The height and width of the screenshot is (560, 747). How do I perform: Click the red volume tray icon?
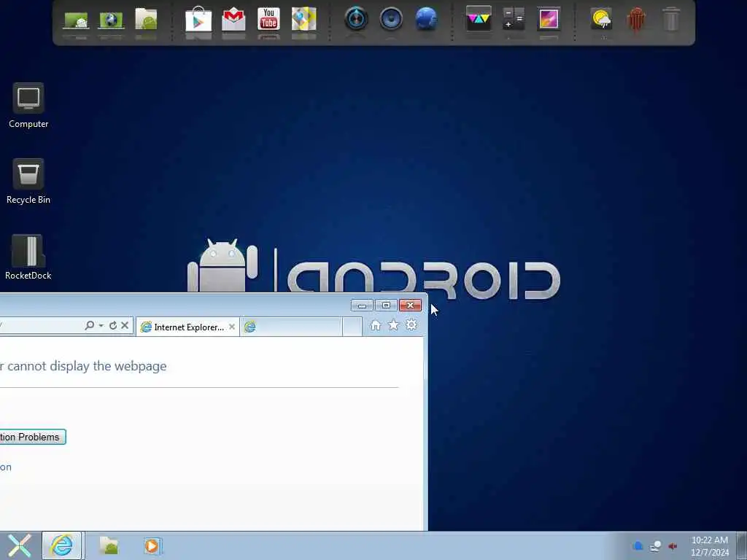pyautogui.click(x=673, y=546)
